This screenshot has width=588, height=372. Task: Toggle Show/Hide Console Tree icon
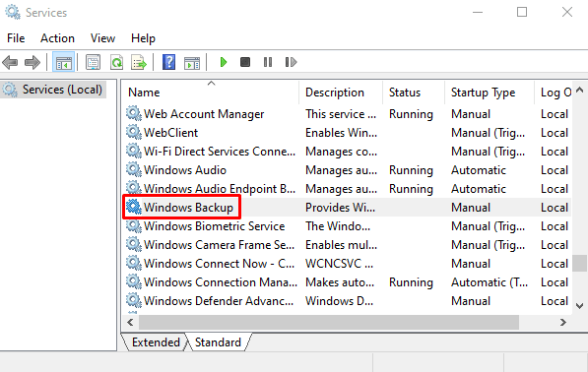point(64,62)
